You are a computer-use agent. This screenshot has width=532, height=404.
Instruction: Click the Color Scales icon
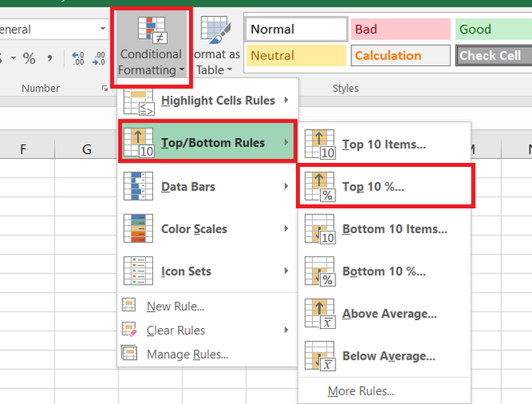pos(138,228)
